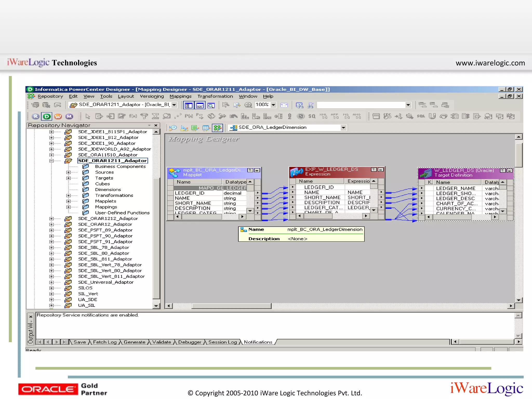Open the Mappings menu

tap(181, 96)
